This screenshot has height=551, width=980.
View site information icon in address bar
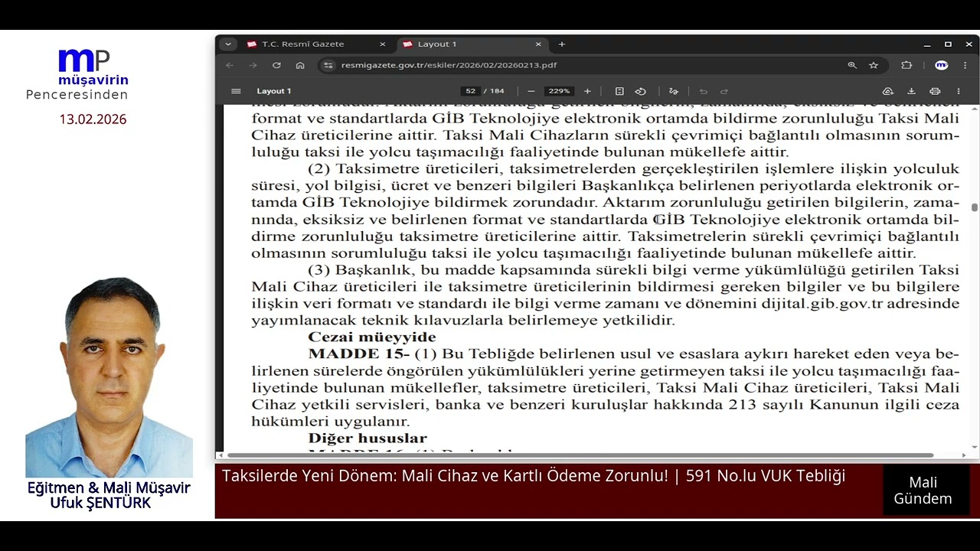328,66
